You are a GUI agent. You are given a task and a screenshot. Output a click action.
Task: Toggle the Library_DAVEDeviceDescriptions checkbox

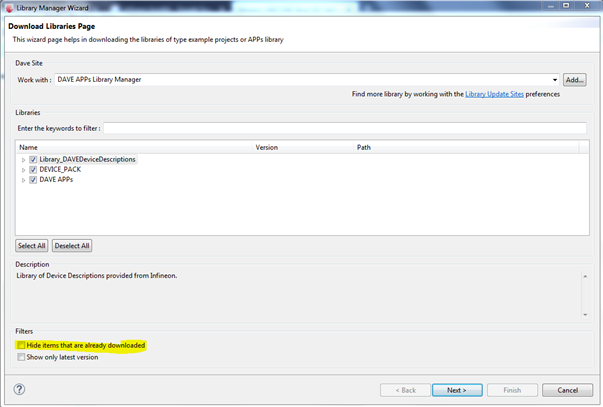(x=33, y=159)
